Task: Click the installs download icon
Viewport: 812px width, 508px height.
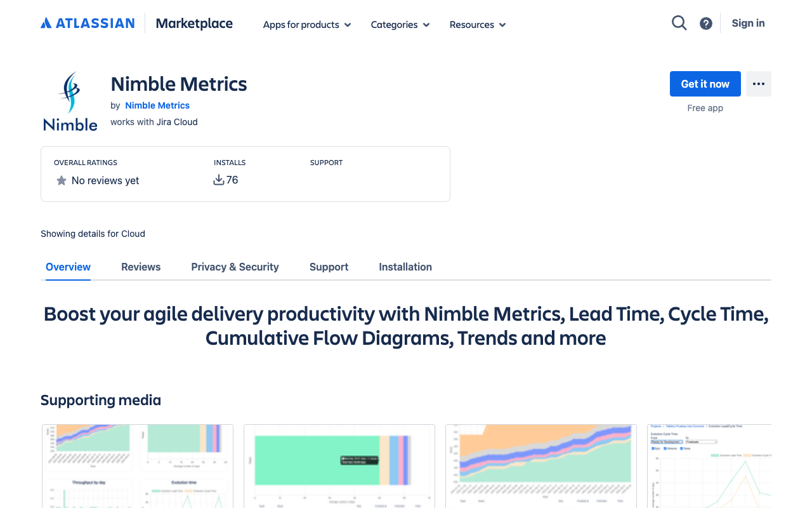Action: (x=219, y=180)
